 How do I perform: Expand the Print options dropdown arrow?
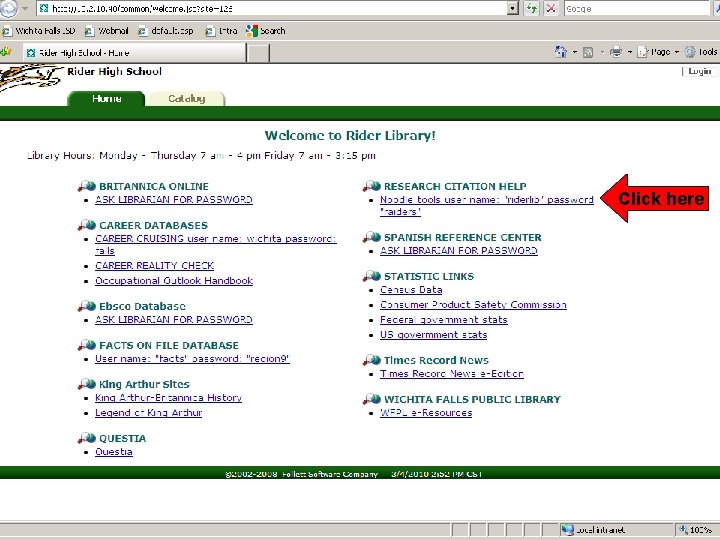[x=630, y=52]
